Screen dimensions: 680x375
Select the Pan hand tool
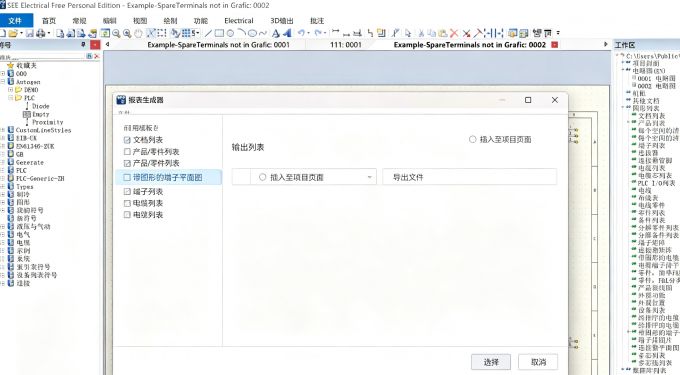[138, 33]
